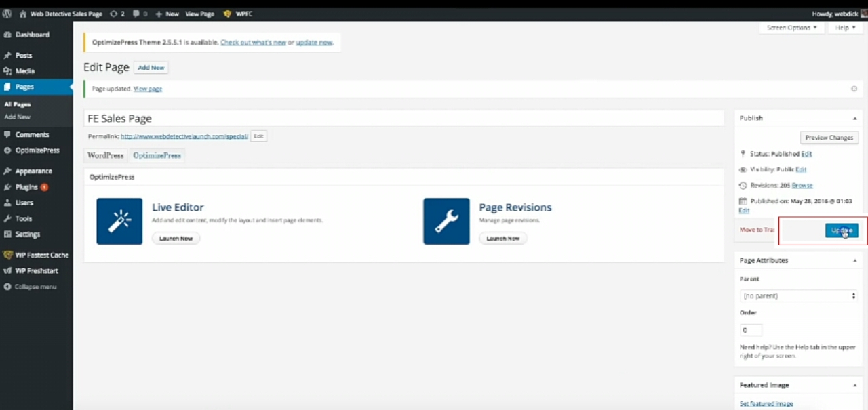Viewport: 868px width, 410px height.
Task: Open Web Detective Sales Page site link
Action: pyautogui.click(x=61, y=14)
